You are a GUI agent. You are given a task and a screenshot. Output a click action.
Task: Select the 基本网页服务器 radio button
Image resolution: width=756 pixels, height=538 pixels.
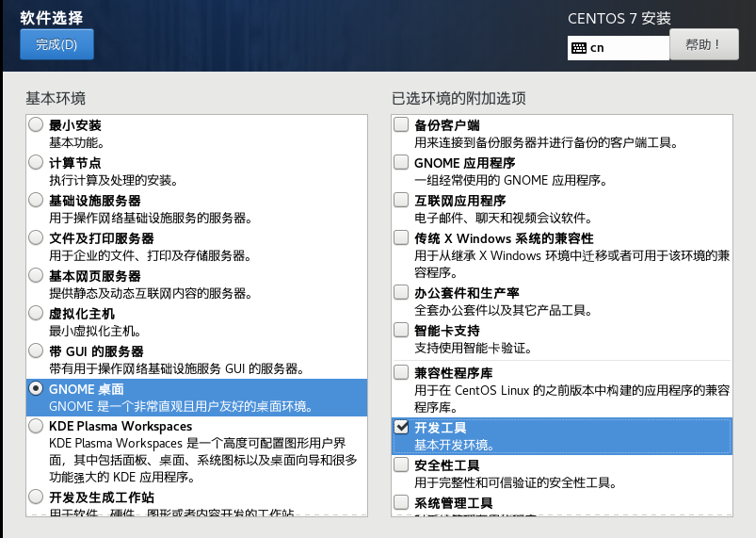(x=36, y=275)
